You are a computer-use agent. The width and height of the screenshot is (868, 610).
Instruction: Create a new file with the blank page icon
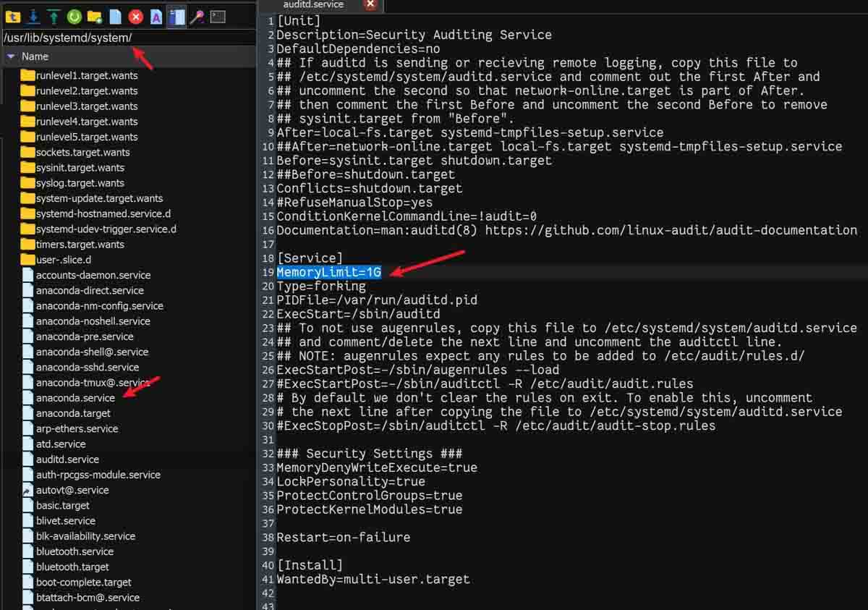click(115, 16)
